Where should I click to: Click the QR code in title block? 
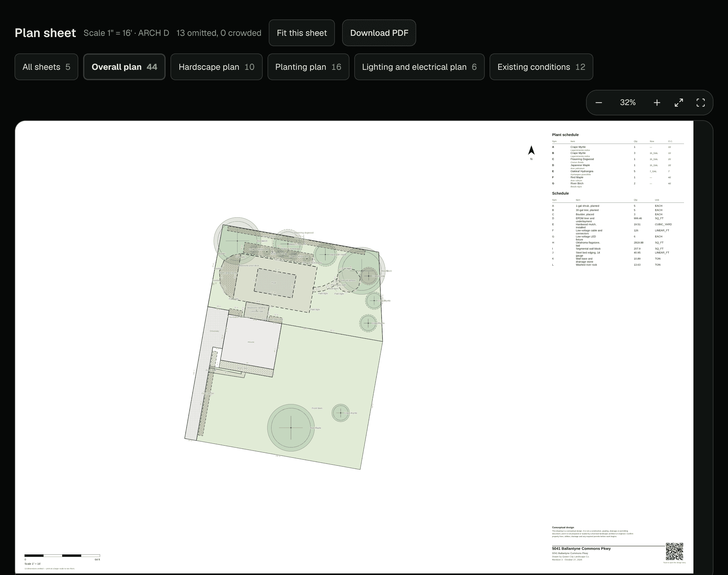click(674, 551)
